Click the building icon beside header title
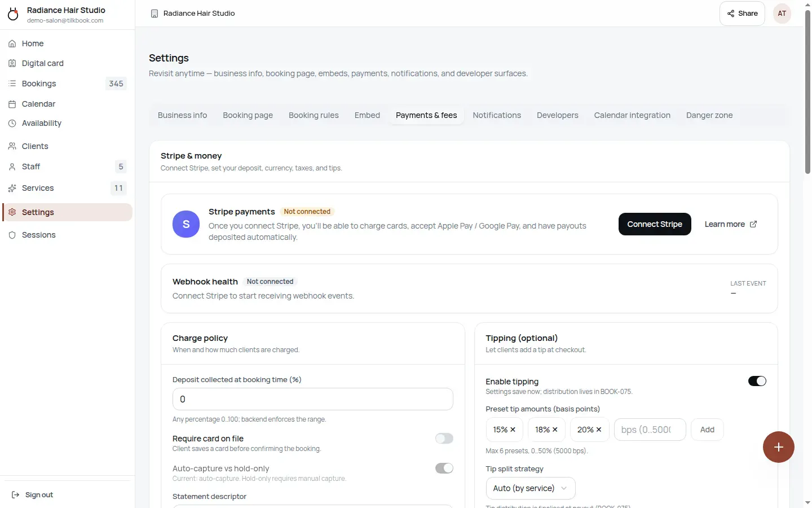 (x=155, y=14)
